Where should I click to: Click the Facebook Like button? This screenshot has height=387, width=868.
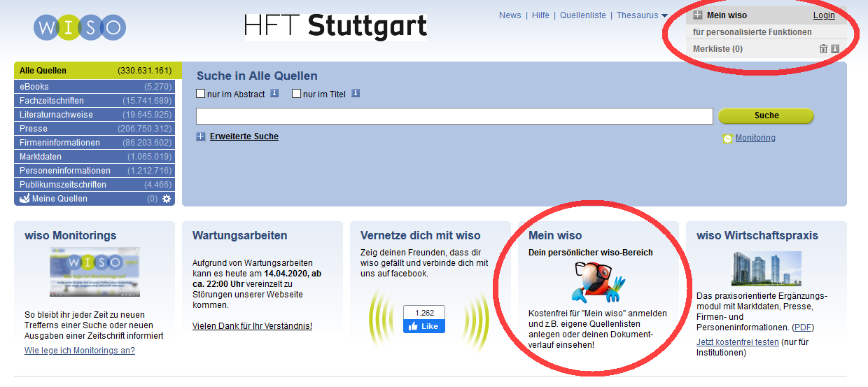point(424,326)
